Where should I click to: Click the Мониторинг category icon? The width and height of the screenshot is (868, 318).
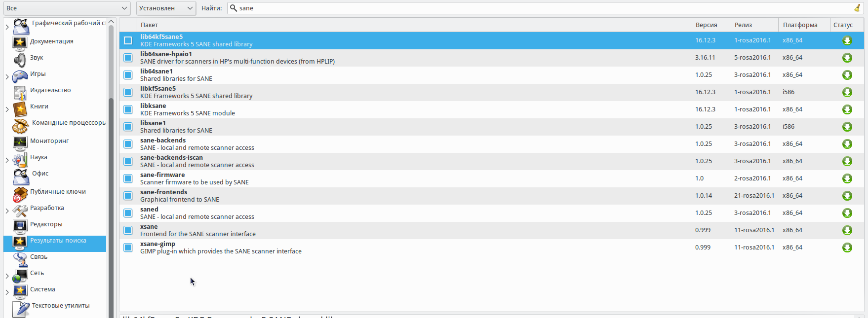point(20,142)
